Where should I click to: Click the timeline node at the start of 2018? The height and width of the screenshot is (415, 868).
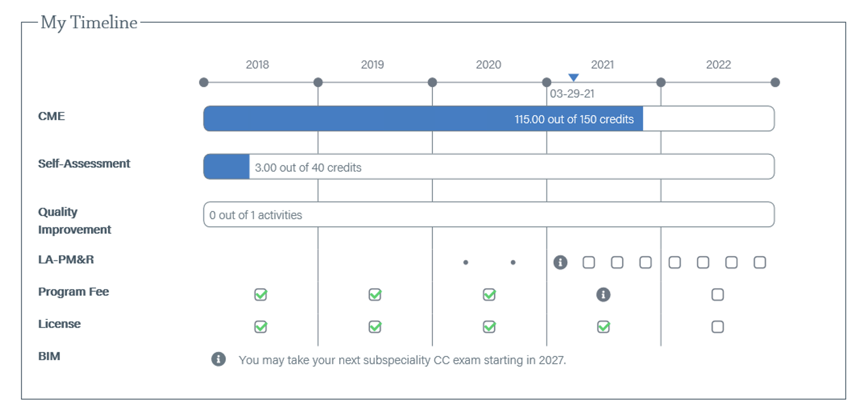click(204, 83)
